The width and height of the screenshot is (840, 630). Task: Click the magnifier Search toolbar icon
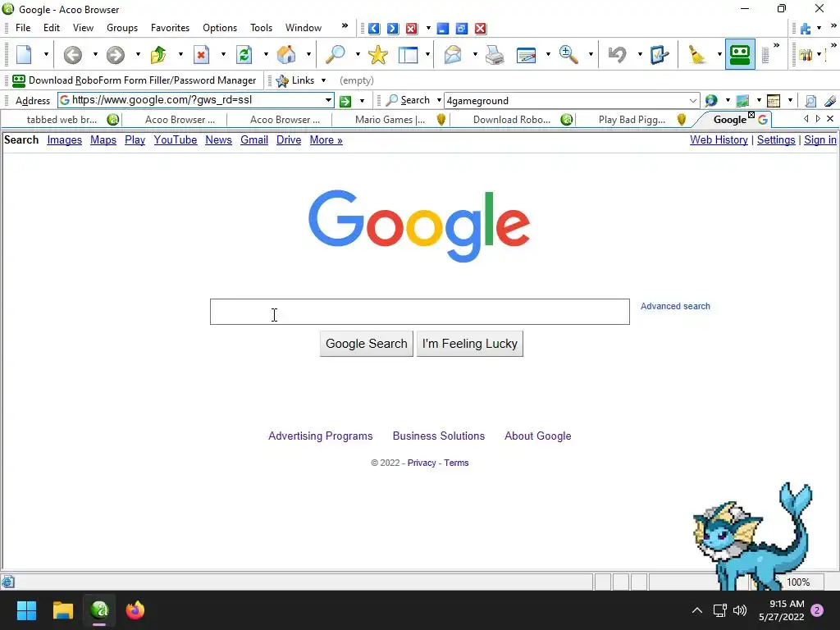pos(336,55)
